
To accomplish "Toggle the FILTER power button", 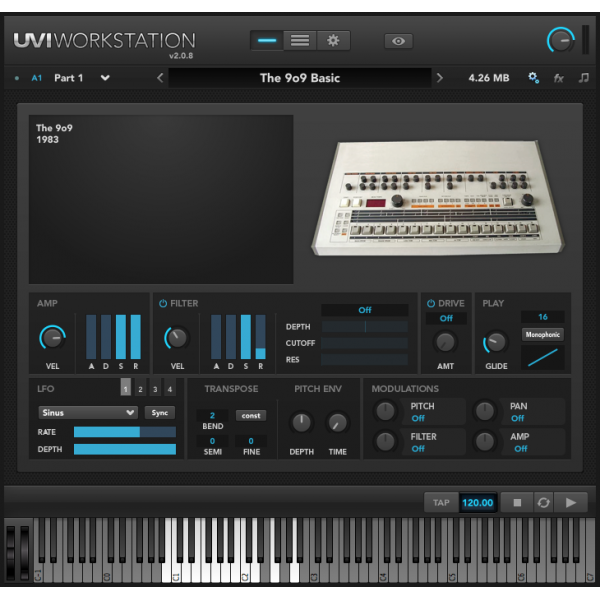I will pyautogui.click(x=163, y=303).
